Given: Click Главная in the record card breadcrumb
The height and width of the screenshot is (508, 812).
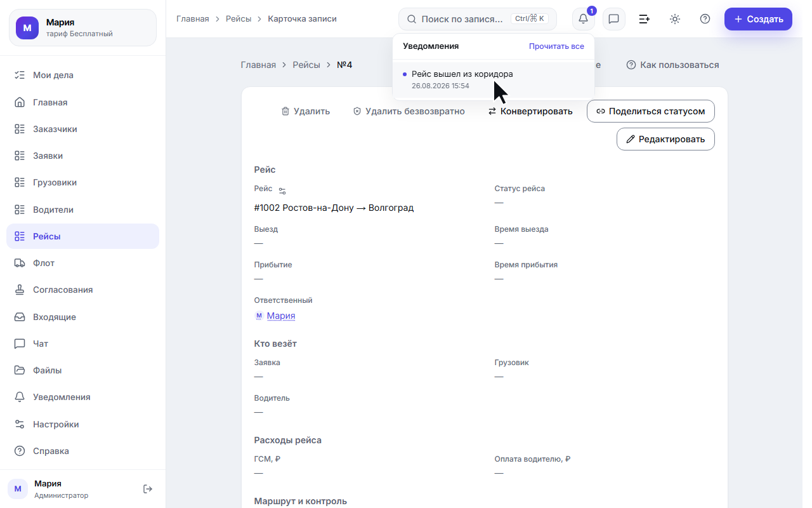Looking at the screenshot, I should point(258,65).
